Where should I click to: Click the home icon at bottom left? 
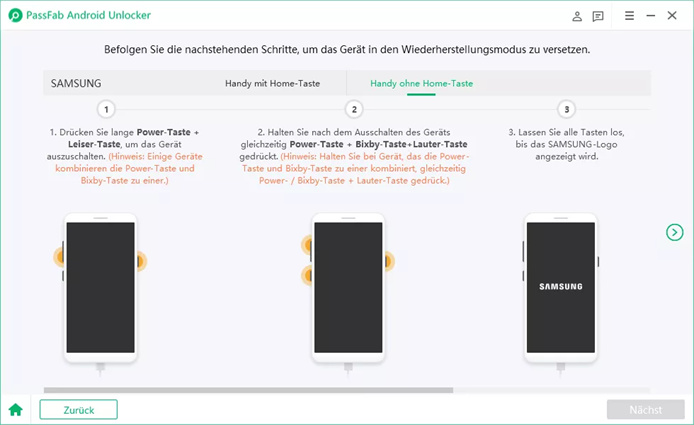15,410
